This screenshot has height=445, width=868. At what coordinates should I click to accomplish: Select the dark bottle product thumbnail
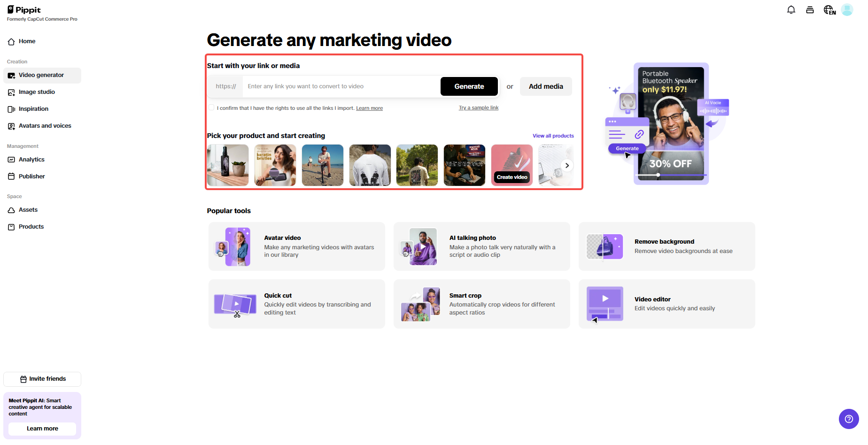point(228,165)
